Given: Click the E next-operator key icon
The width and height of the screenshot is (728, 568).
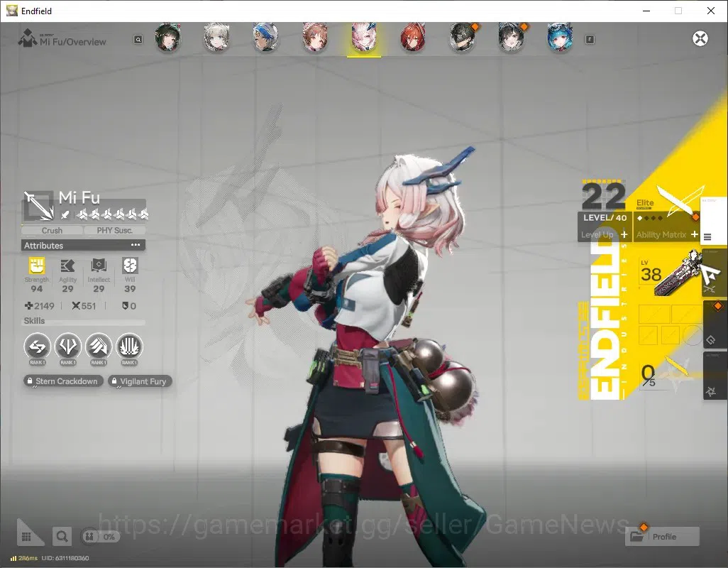Looking at the screenshot, I should pos(590,40).
